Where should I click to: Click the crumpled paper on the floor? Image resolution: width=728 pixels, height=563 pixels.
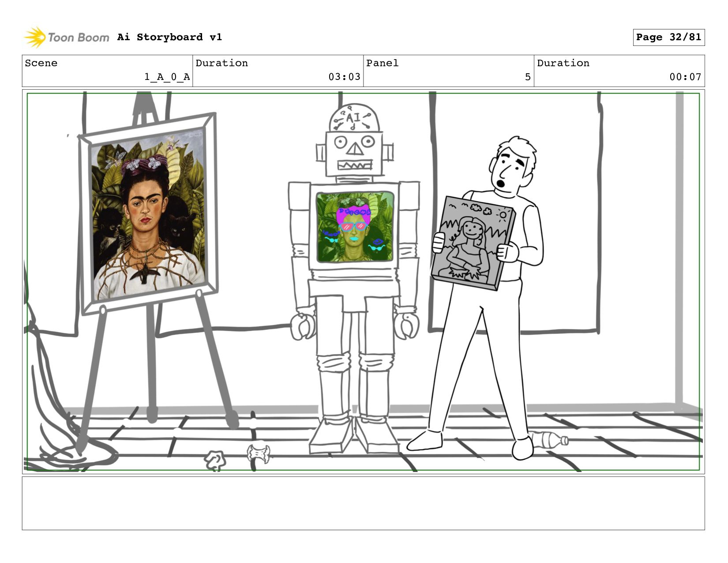[x=215, y=461]
